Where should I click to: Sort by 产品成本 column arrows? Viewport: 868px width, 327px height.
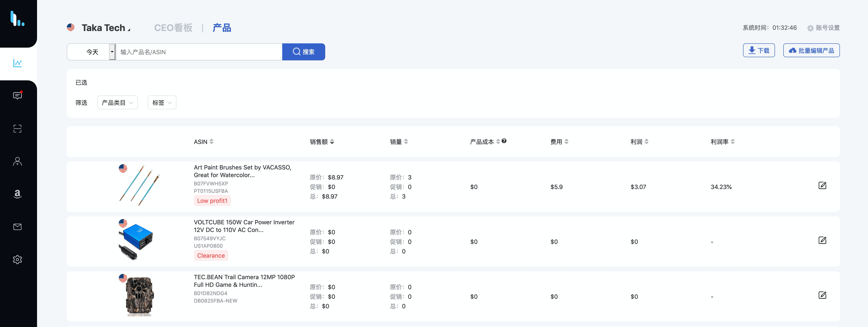tap(498, 142)
